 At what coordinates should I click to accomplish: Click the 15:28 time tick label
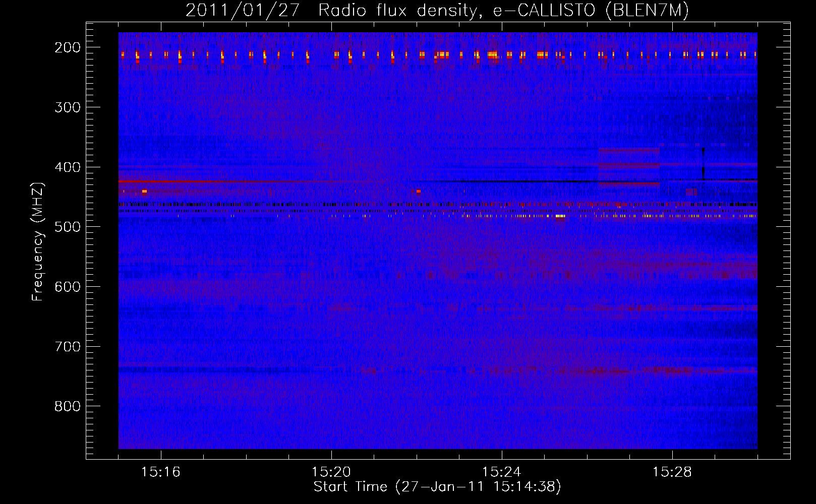(x=672, y=472)
